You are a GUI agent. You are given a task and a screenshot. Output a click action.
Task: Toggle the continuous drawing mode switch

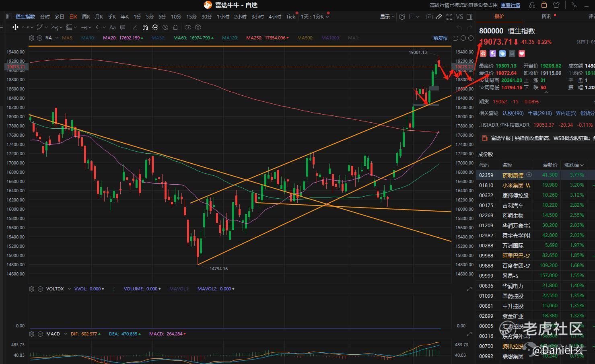pyautogui.click(x=188, y=27)
